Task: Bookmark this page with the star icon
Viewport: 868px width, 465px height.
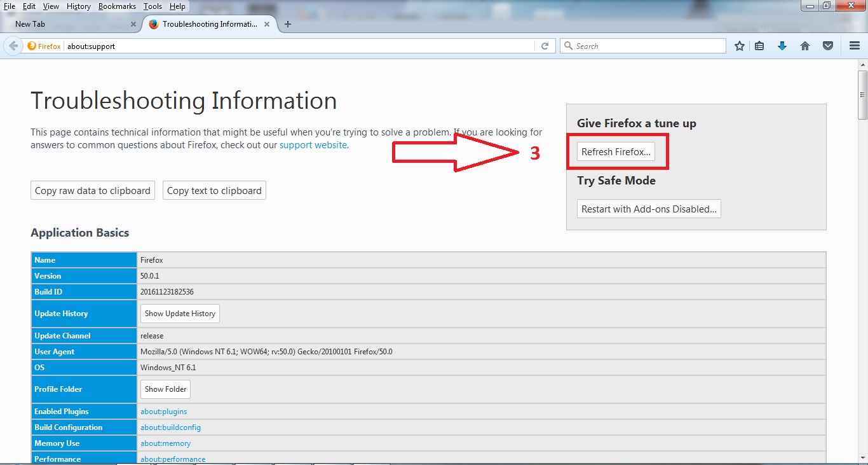Action: click(740, 46)
